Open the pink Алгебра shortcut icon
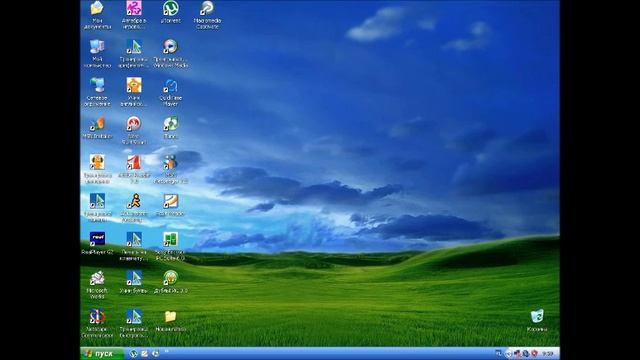This screenshot has height=360, width=640. point(133,8)
